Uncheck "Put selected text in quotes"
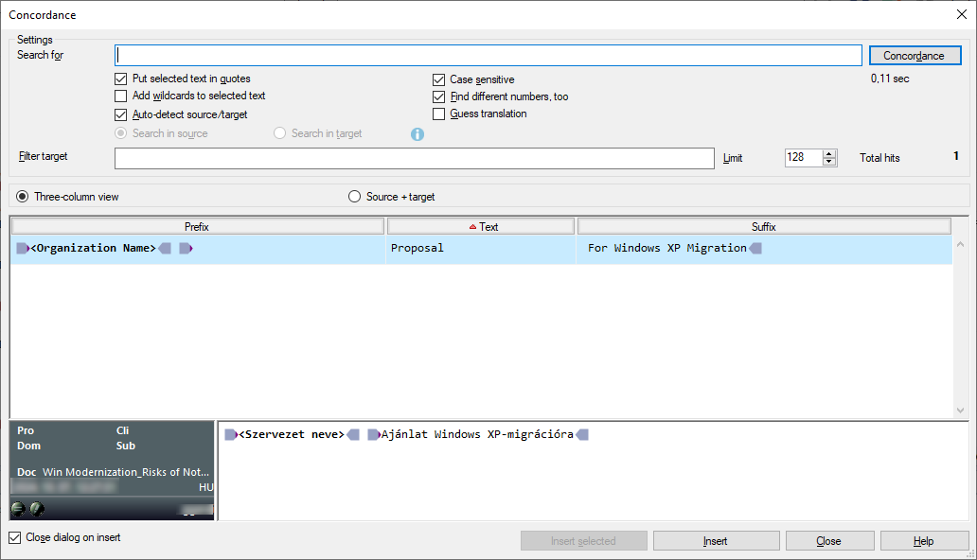This screenshot has width=977, height=560. (120, 79)
